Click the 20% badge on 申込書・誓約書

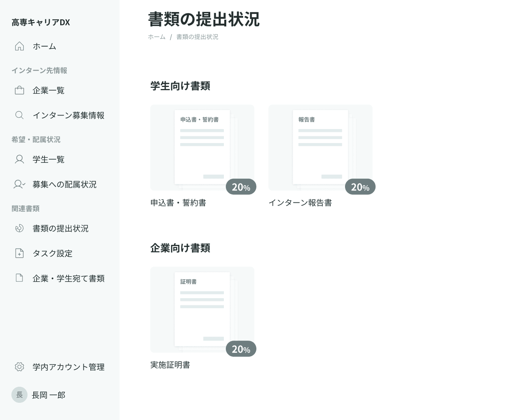click(x=241, y=186)
